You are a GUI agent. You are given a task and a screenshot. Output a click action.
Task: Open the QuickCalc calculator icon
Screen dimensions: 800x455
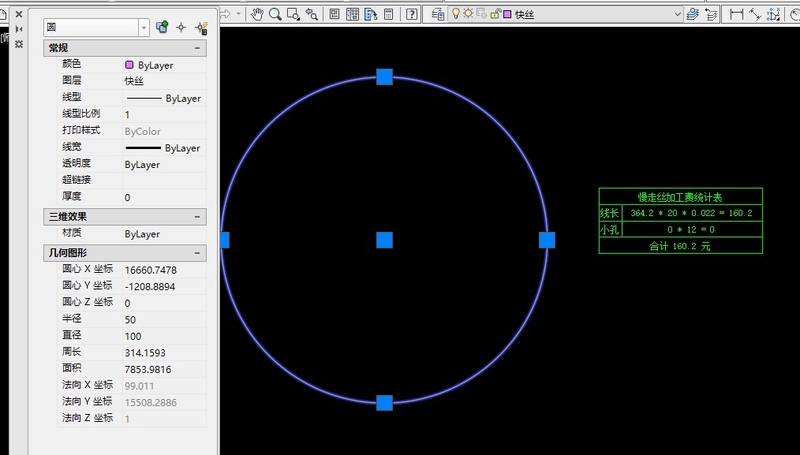pyautogui.click(x=389, y=14)
